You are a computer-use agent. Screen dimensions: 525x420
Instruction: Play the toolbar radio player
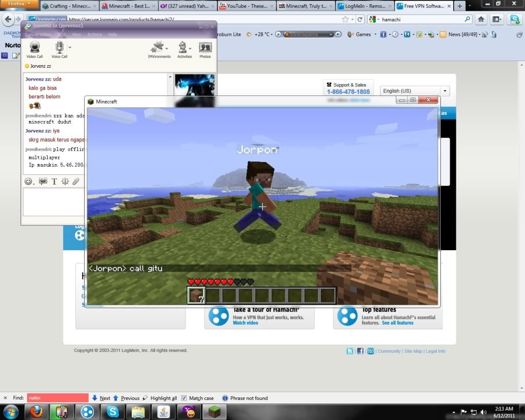[278, 34]
